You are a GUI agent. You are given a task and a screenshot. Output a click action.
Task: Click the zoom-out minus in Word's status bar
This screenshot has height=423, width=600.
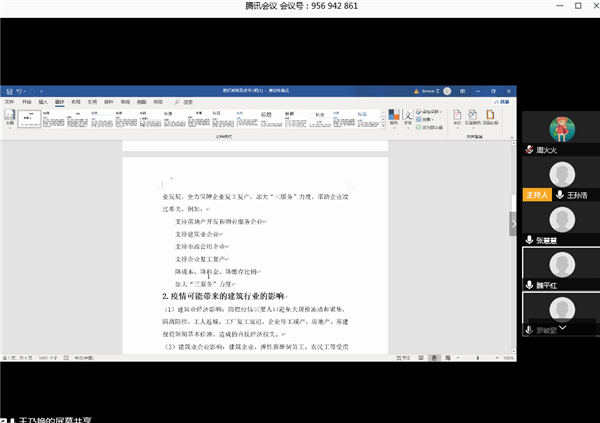(x=458, y=358)
